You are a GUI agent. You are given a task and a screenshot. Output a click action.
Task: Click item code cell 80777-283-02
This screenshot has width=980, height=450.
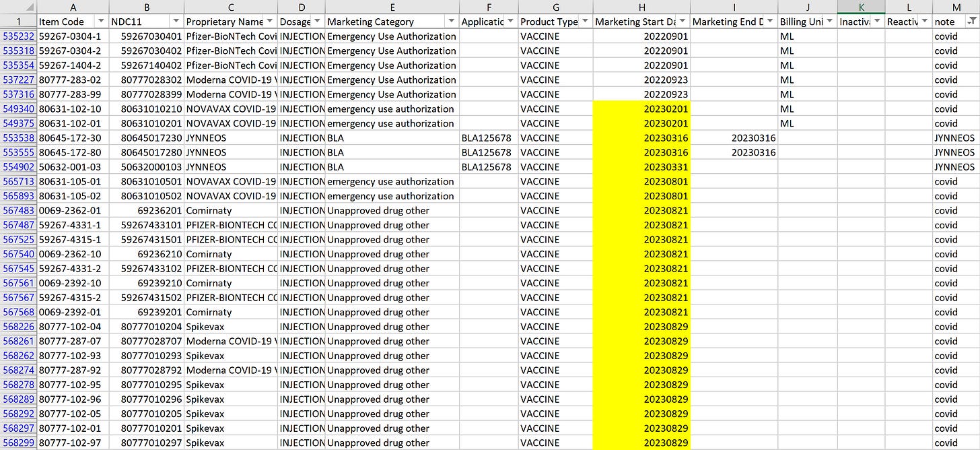point(73,80)
